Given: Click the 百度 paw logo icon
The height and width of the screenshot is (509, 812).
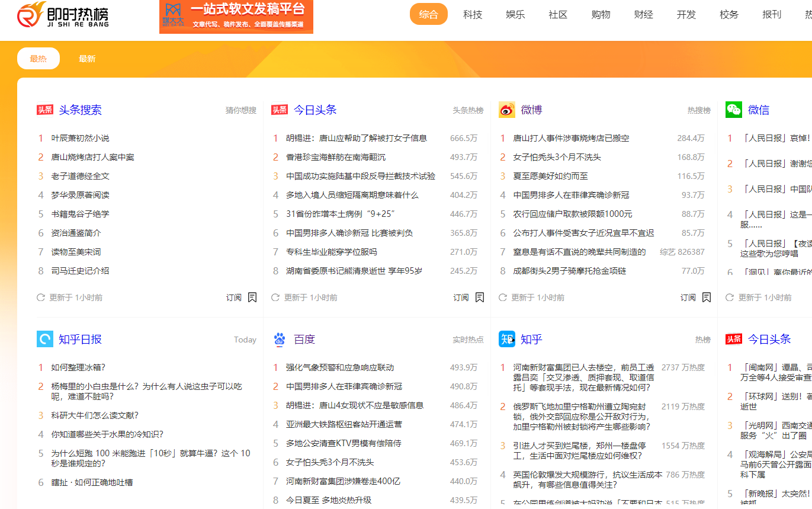Looking at the screenshot, I should pyautogui.click(x=280, y=339).
